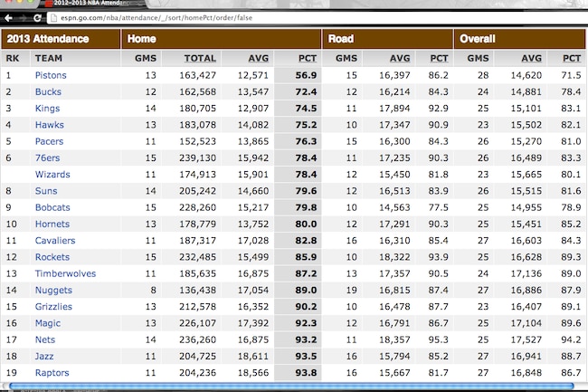Sort by Home PCT column header
This screenshot has height=392, width=588.
pyautogui.click(x=308, y=58)
